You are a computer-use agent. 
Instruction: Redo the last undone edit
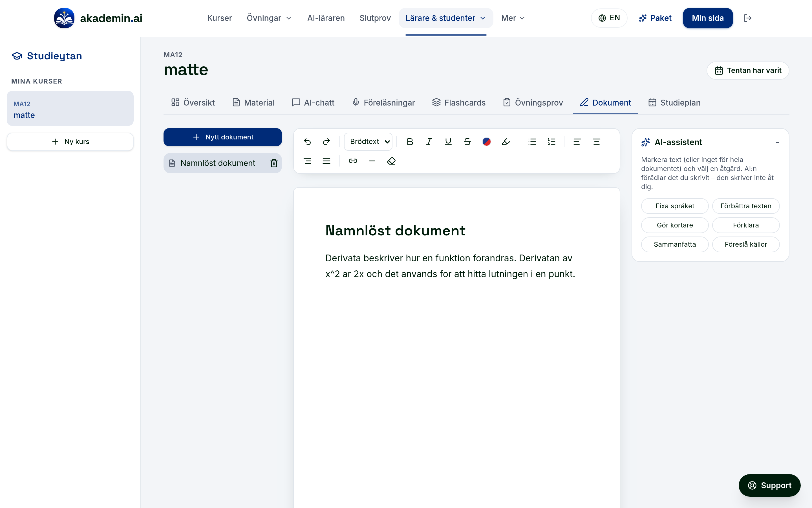[326, 142]
